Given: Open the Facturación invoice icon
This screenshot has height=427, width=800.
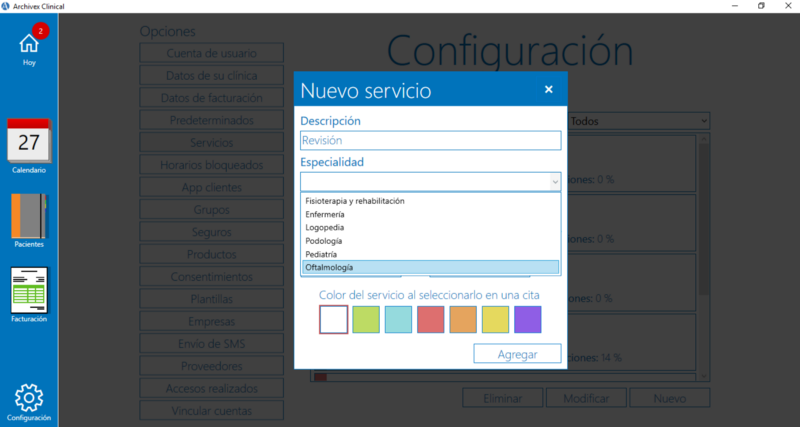Looking at the screenshot, I should point(29,290).
